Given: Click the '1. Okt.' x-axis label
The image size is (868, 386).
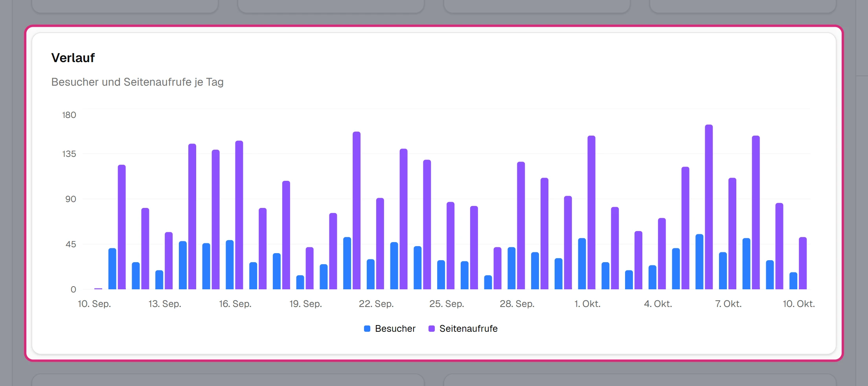Looking at the screenshot, I should pyautogui.click(x=587, y=304).
